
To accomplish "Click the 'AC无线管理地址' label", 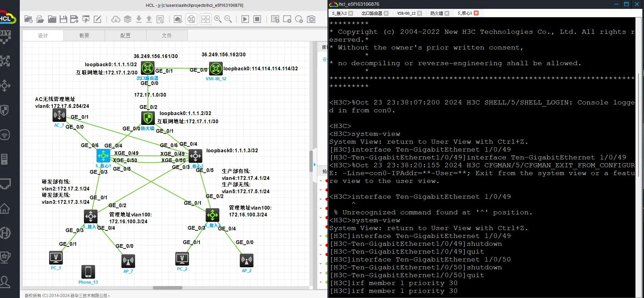I will pos(55,99).
